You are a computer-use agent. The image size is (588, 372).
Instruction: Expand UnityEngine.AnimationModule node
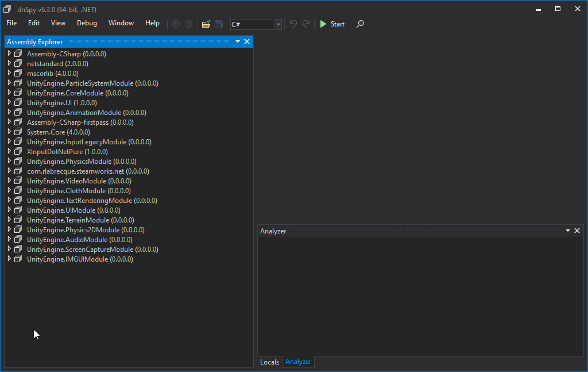pyautogui.click(x=9, y=112)
